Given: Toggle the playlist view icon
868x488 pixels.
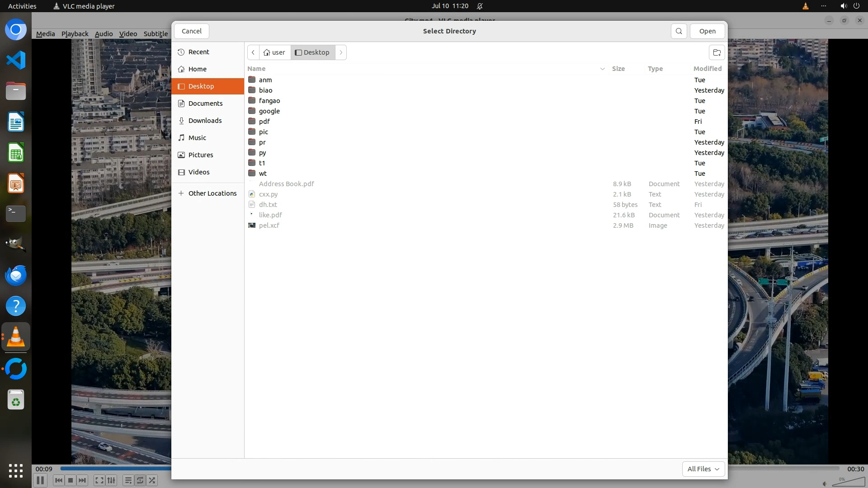Looking at the screenshot, I should [128, 480].
